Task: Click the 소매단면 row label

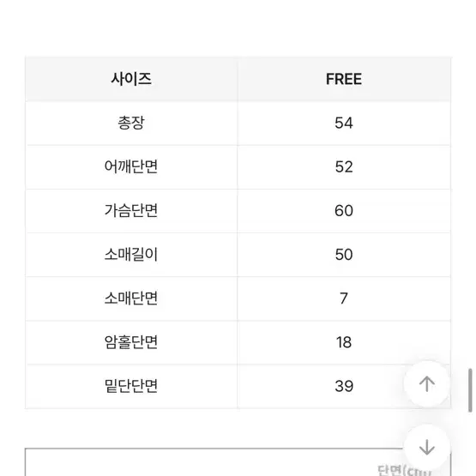Action: coord(131,298)
